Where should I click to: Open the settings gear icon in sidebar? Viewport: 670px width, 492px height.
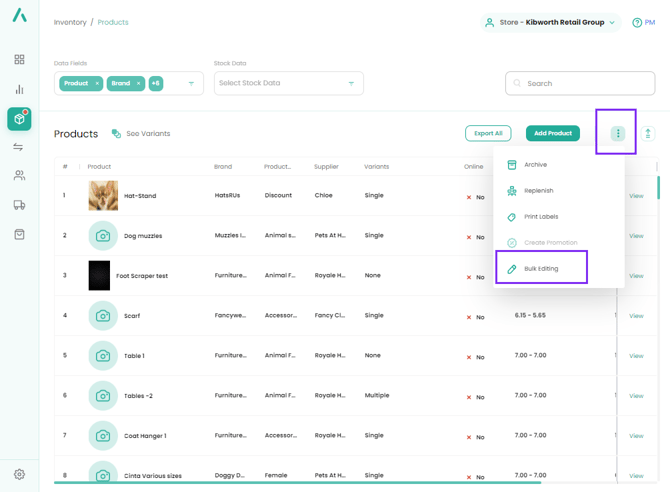[x=19, y=474]
